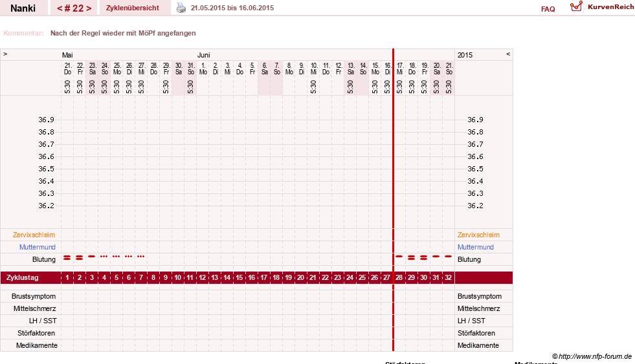The width and height of the screenshot is (635, 364).
Task: Click the date column 21. Do May
Action: [x=67, y=69]
